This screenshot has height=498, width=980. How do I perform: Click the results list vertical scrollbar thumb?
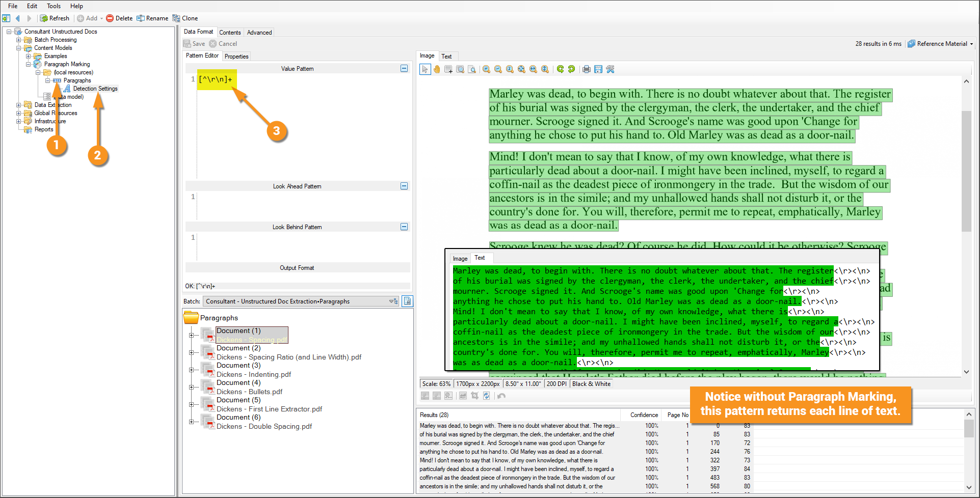(969, 428)
